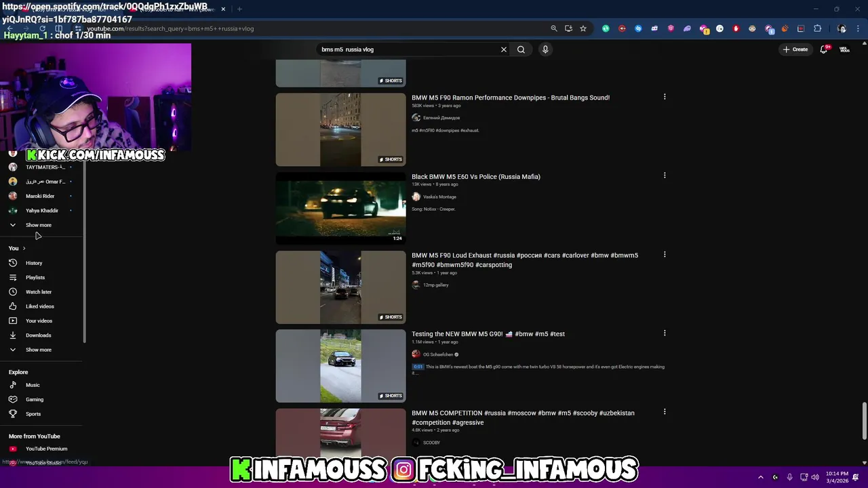Play Ramon Performance Downpipes short thumbnail

click(340, 129)
